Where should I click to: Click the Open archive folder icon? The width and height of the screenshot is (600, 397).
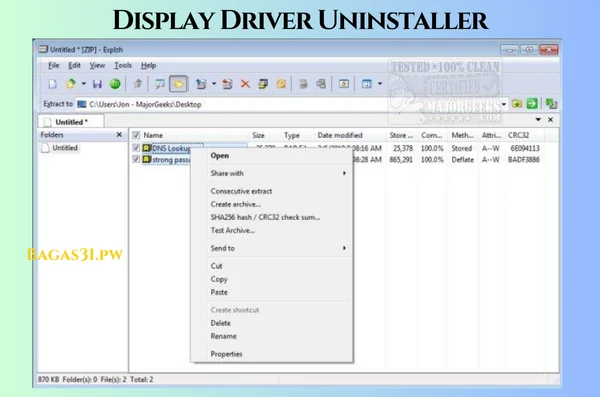[71, 84]
